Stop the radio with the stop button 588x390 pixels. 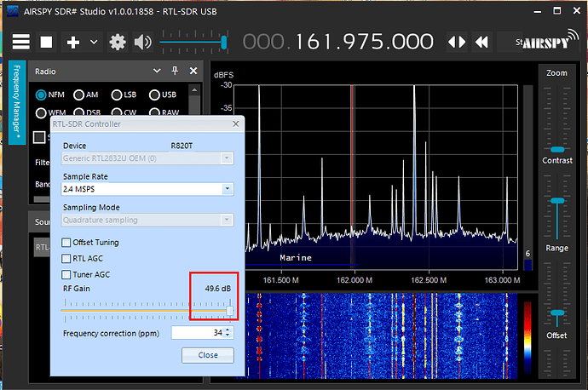pos(47,42)
